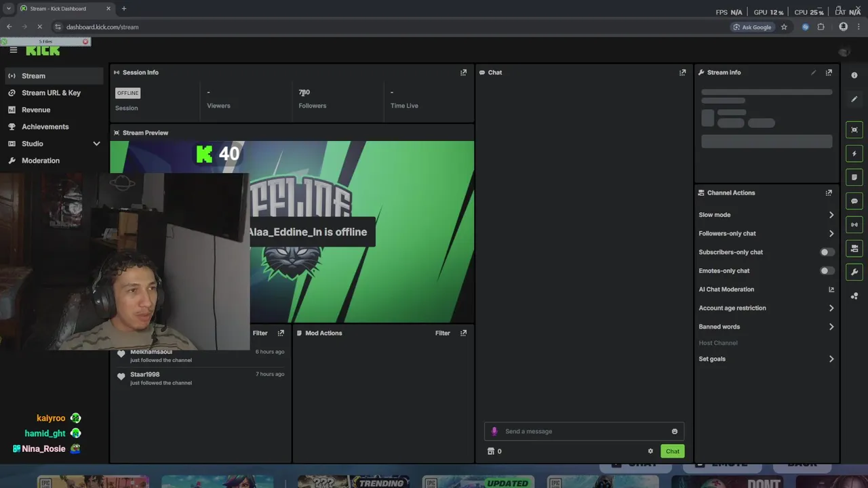
Task: Toggle the chat bubble widget in right sidebar
Action: click(x=854, y=201)
